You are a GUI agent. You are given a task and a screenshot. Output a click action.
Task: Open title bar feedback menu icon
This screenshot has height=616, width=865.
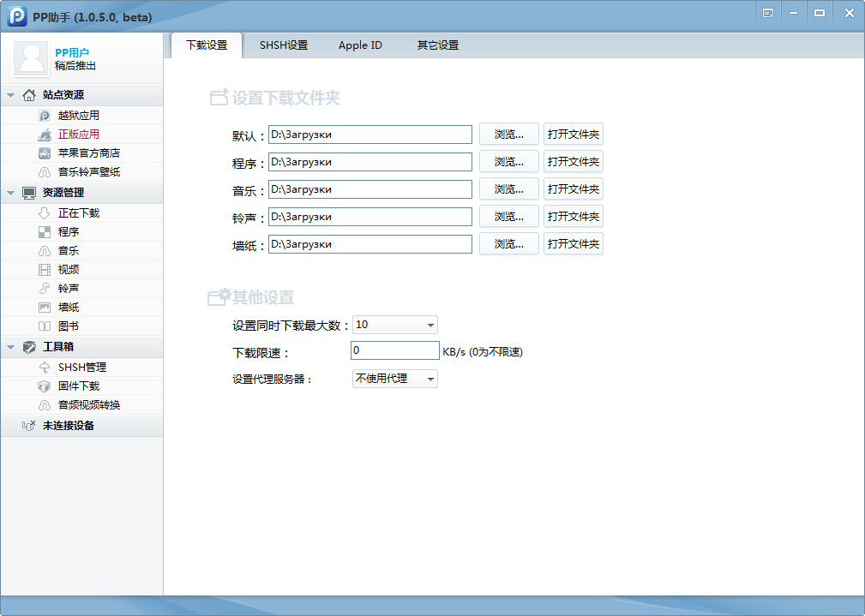point(768,13)
